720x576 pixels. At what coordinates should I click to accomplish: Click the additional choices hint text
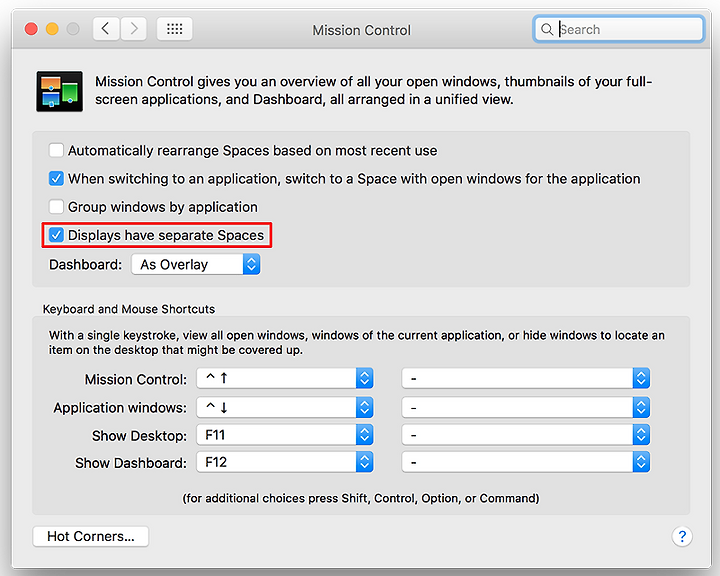coord(361,498)
